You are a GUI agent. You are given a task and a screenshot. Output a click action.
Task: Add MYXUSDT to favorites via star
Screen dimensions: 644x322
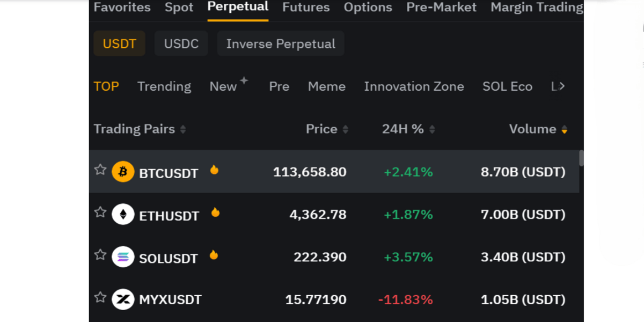100,297
